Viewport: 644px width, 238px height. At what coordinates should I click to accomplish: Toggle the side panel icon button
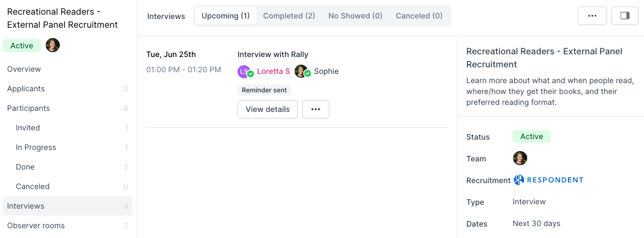(624, 16)
